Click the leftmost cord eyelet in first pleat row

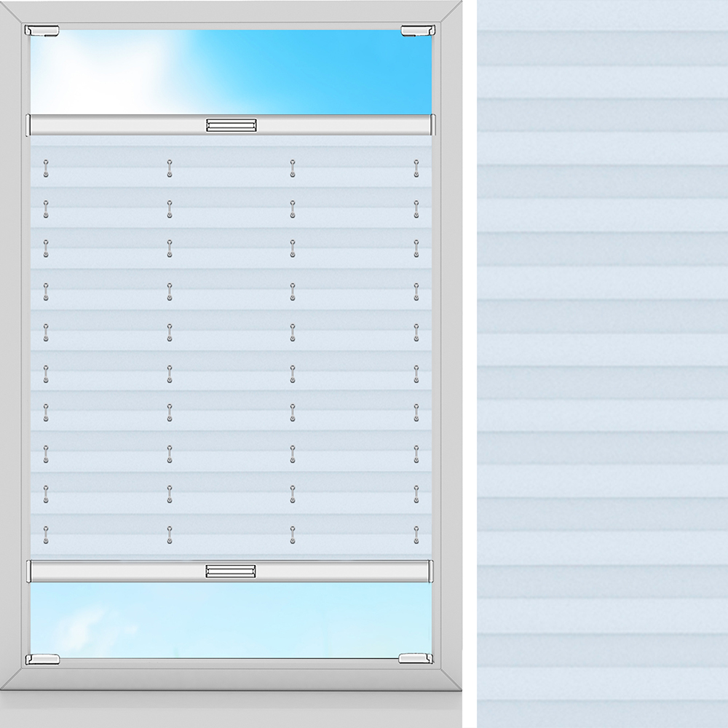tap(46, 168)
